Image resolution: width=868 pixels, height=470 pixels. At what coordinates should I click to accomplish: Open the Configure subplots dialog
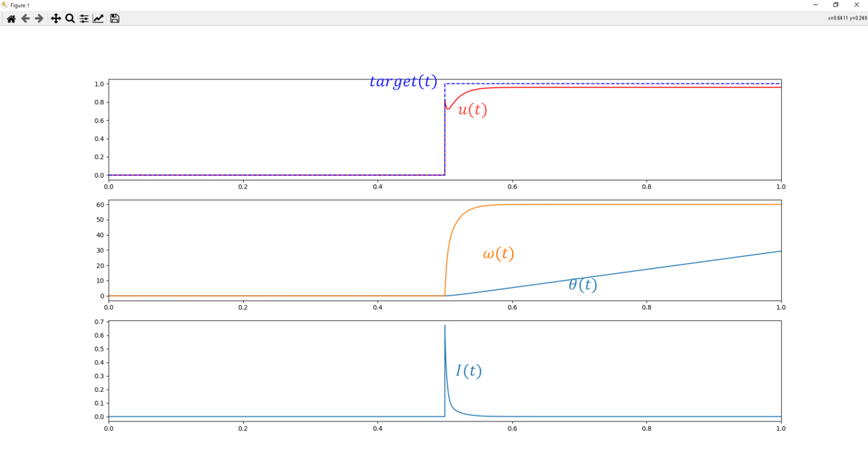point(85,18)
